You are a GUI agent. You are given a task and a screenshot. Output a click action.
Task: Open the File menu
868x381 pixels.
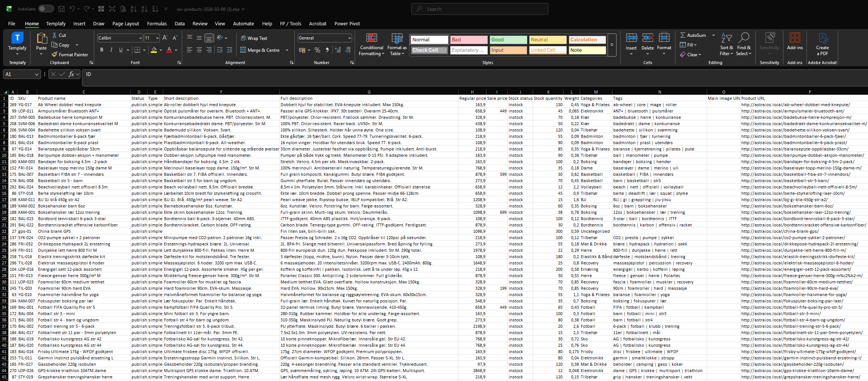click(12, 23)
